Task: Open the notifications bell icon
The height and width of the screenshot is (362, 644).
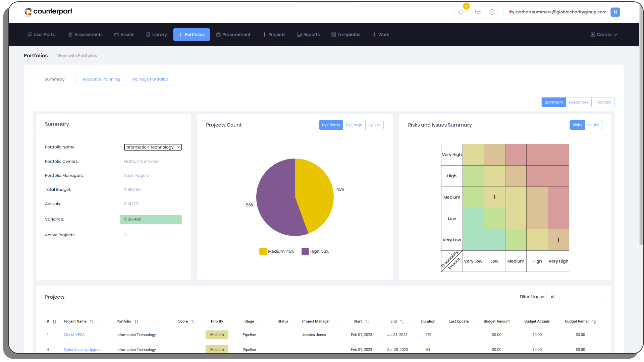Action: tap(460, 12)
